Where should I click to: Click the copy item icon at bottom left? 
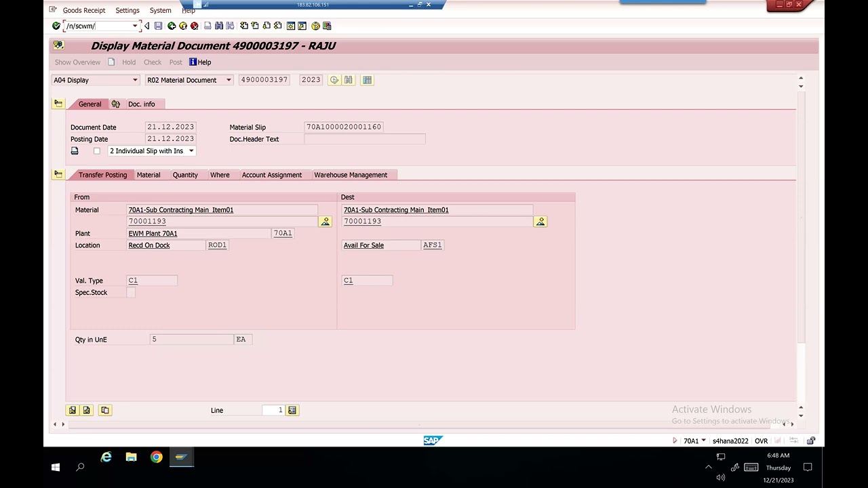point(105,410)
